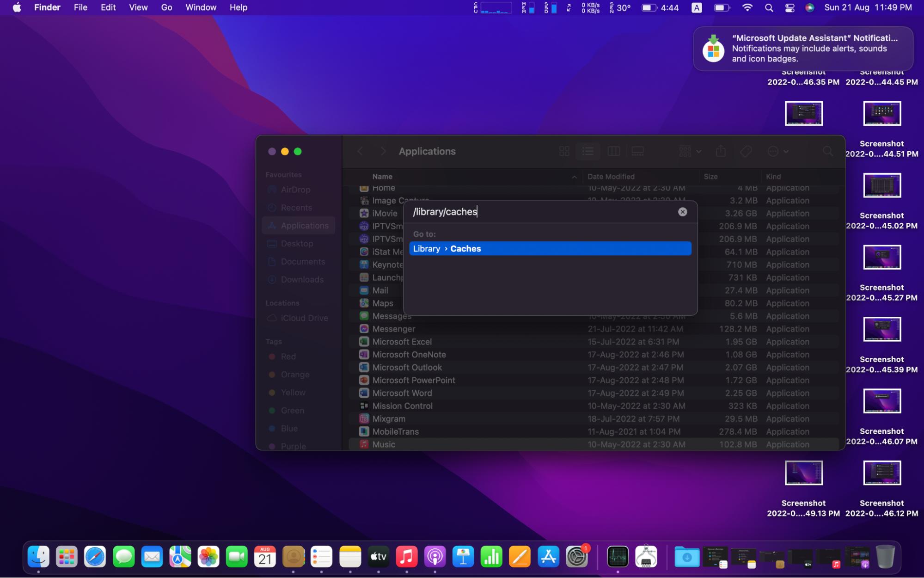
Task: Open the Apple menu
Action: [x=17, y=7]
